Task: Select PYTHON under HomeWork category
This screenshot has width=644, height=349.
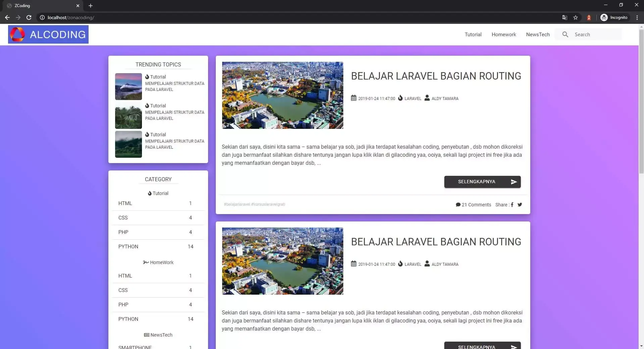Action: coord(158,319)
